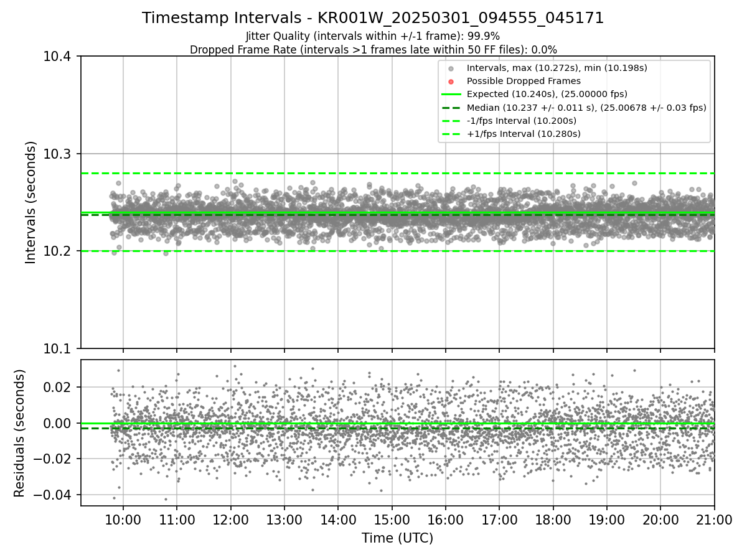Screen dimensions: 747x560
Task: Click the 18:00 time tick label
Action: coord(553,519)
